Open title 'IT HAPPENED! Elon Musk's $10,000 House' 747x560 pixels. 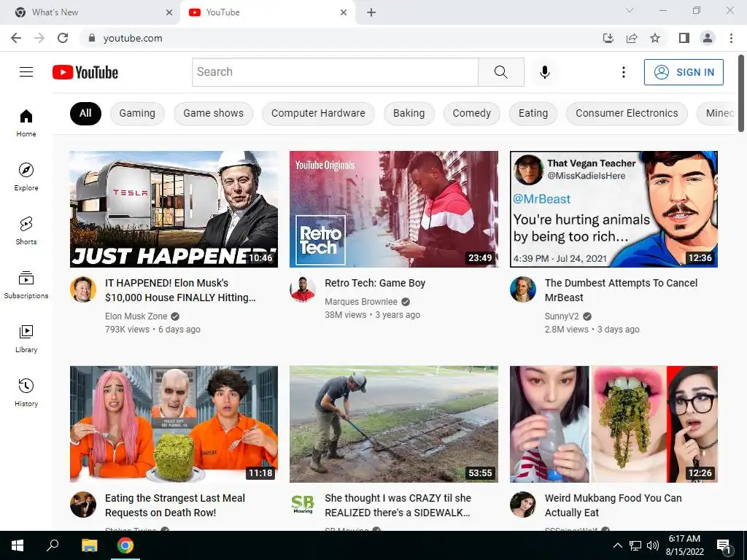click(x=181, y=290)
